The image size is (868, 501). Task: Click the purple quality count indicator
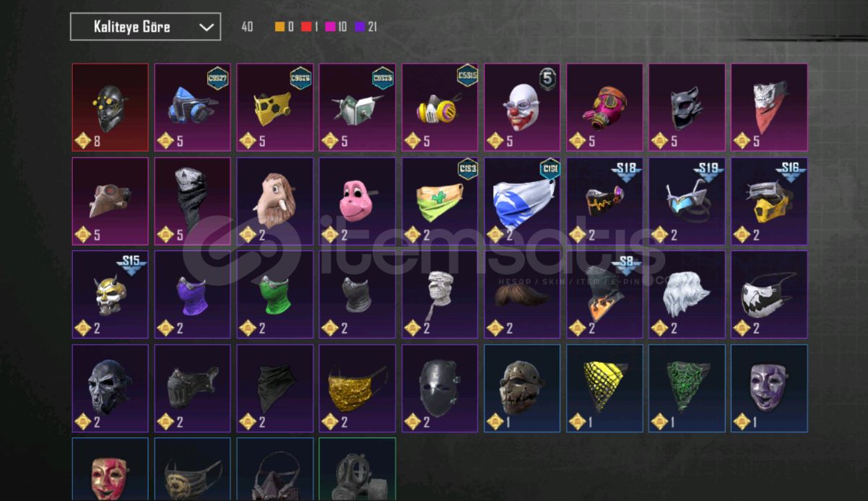tap(366, 27)
